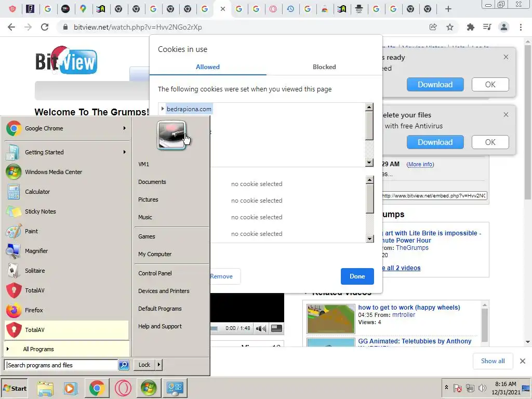Click the volume speaker tray icon
Viewport: 532px width, 399px height.
tap(482, 388)
